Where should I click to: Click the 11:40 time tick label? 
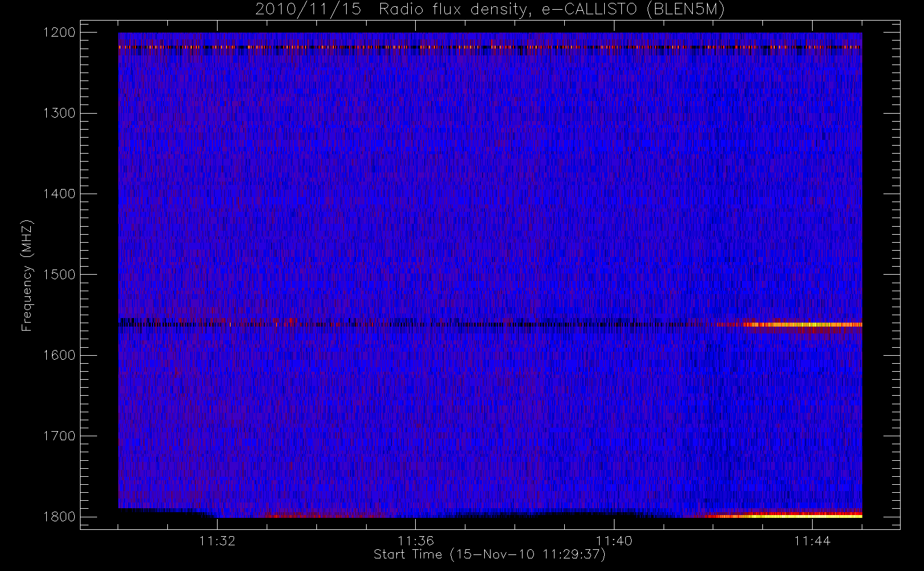point(614,541)
